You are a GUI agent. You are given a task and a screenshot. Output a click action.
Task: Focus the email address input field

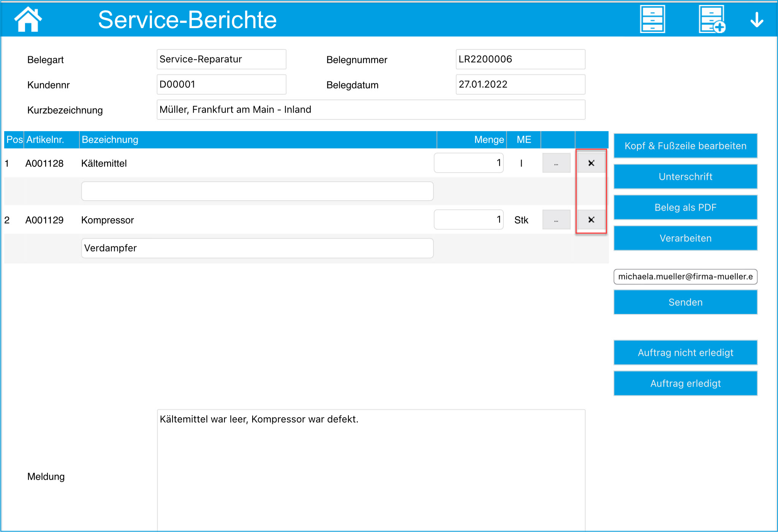[x=685, y=277]
